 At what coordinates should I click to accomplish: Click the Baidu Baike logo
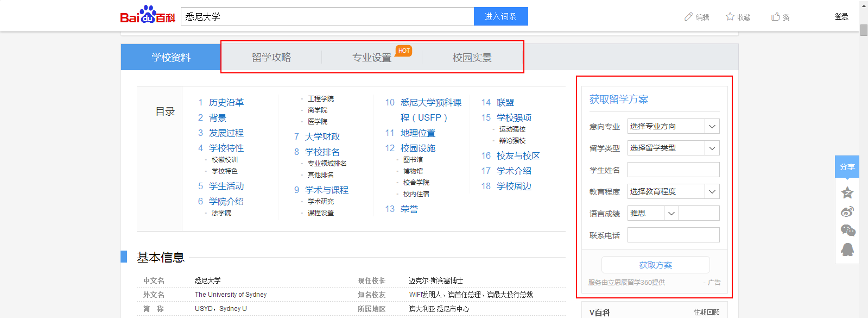pyautogui.click(x=148, y=15)
